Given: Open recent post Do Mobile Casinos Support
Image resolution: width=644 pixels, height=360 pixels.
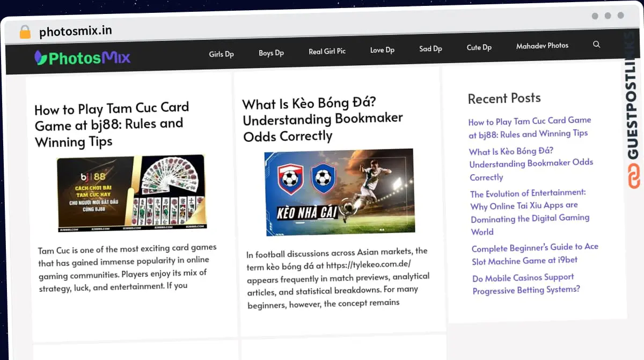Looking at the screenshot, I should pos(526,284).
